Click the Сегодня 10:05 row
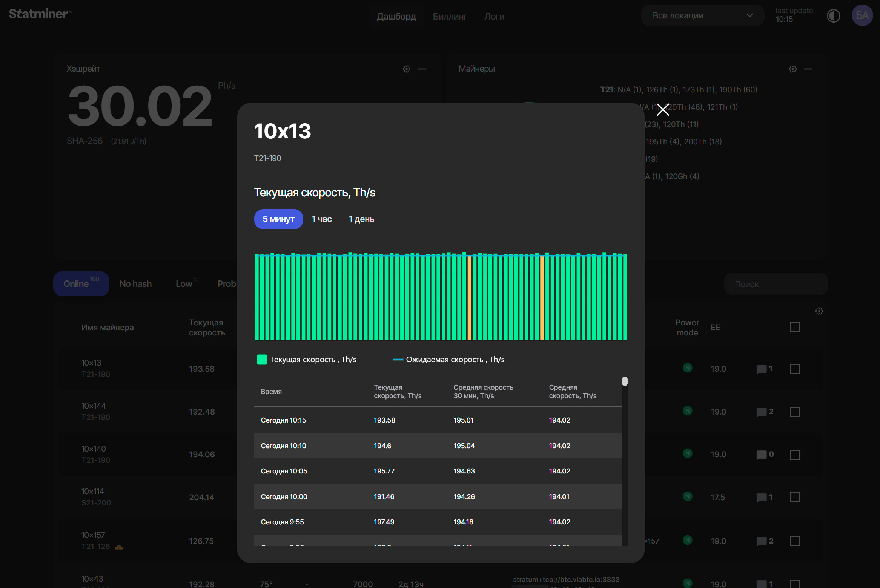This screenshot has height=588, width=880. [x=438, y=471]
